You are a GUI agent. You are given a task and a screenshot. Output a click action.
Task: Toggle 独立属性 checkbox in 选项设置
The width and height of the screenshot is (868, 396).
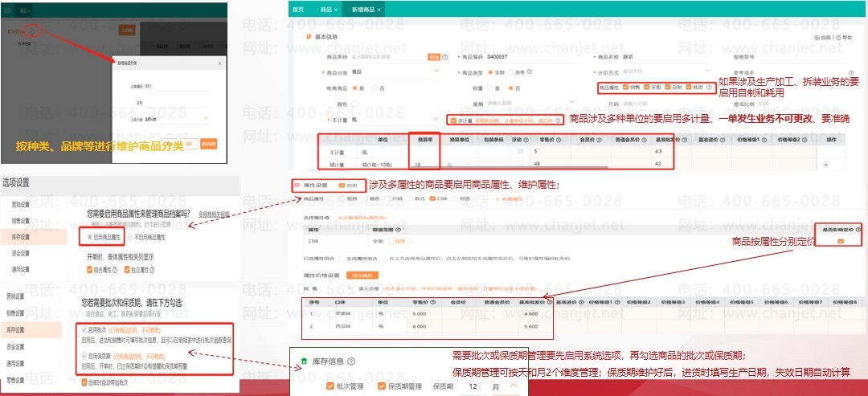point(127,270)
